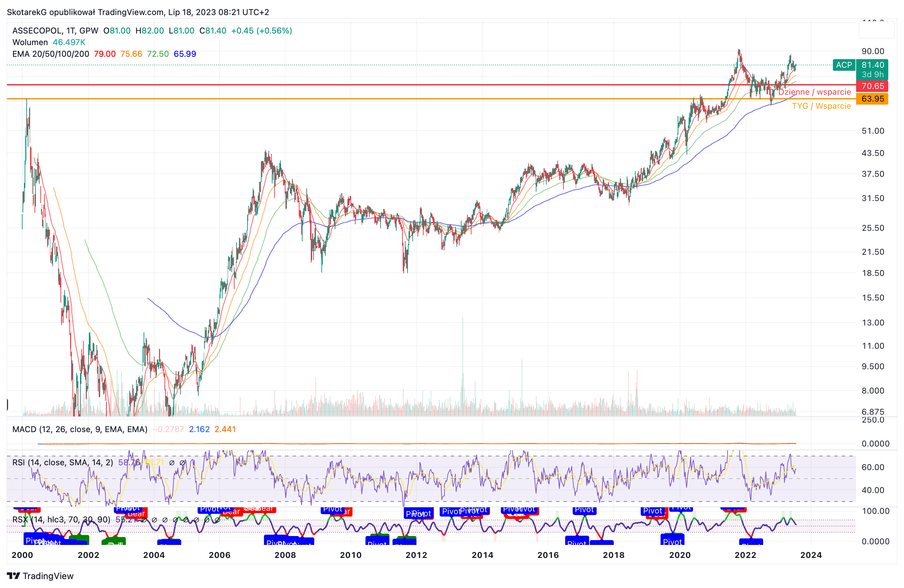Screen dimensions: 904x588
Task: Click the Wolumen value 46.497K
Action: pyautogui.click(x=69, y=42)
